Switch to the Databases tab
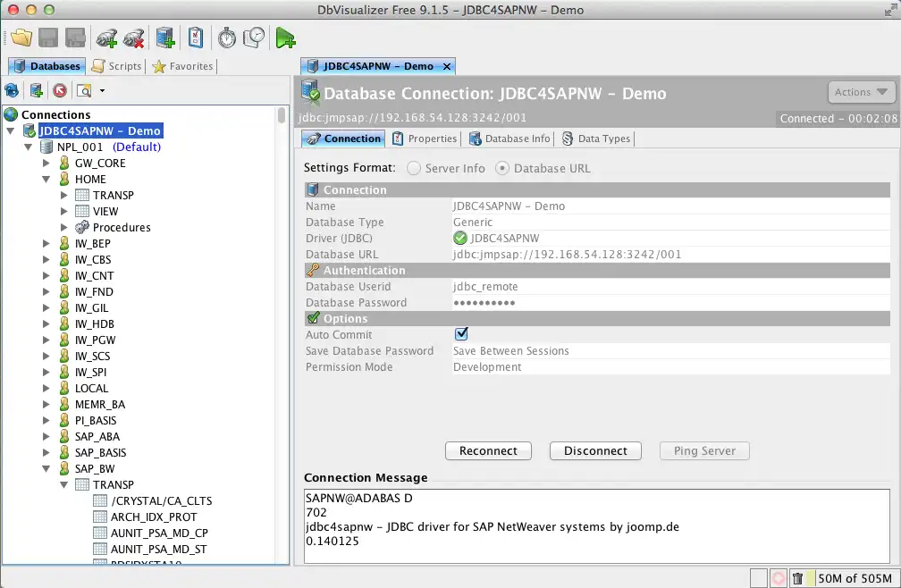 (47, 66)
